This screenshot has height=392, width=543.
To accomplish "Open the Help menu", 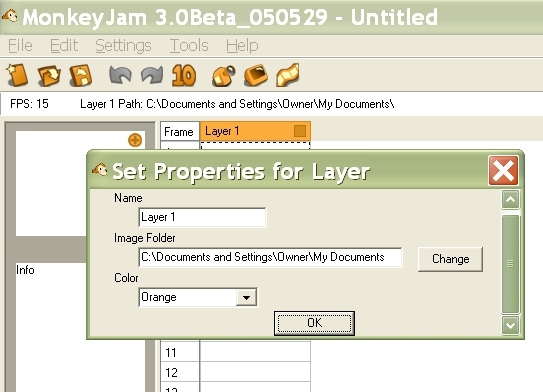I will [242, 45].
